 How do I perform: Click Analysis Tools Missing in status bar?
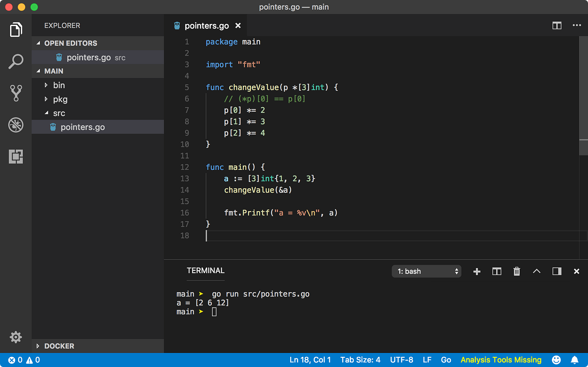click(x=501, y=360)
